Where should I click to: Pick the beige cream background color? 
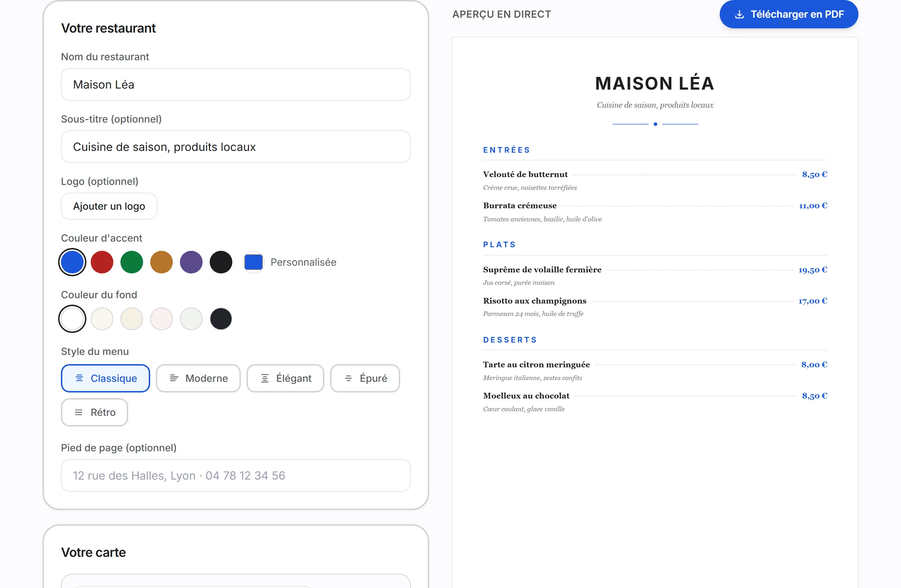click(x=132, y=319)
